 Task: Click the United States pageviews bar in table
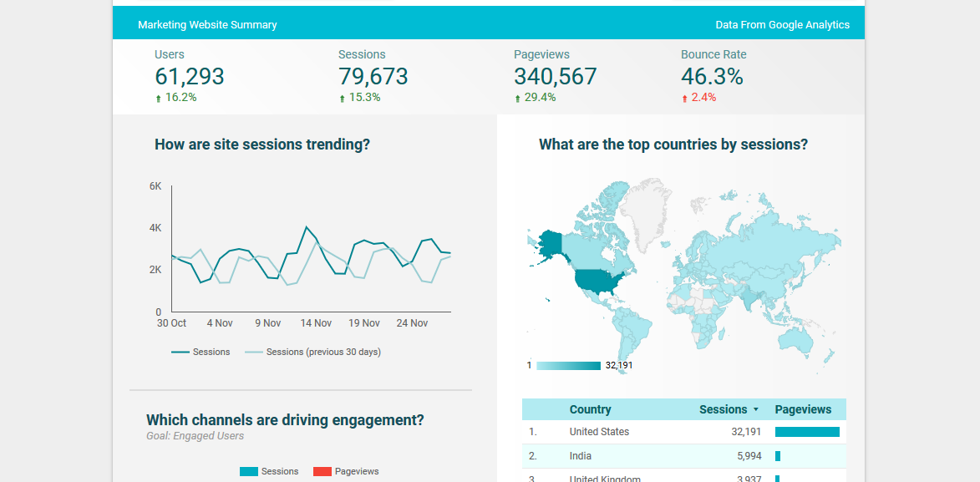(806, 432)
